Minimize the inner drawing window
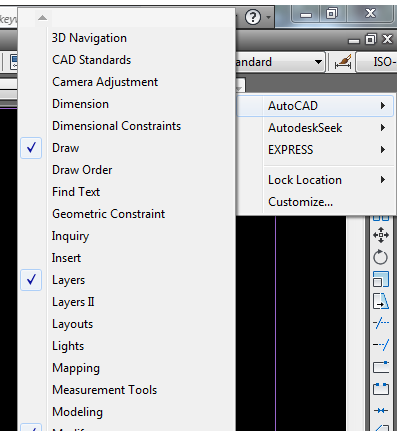 coord(354,40)
